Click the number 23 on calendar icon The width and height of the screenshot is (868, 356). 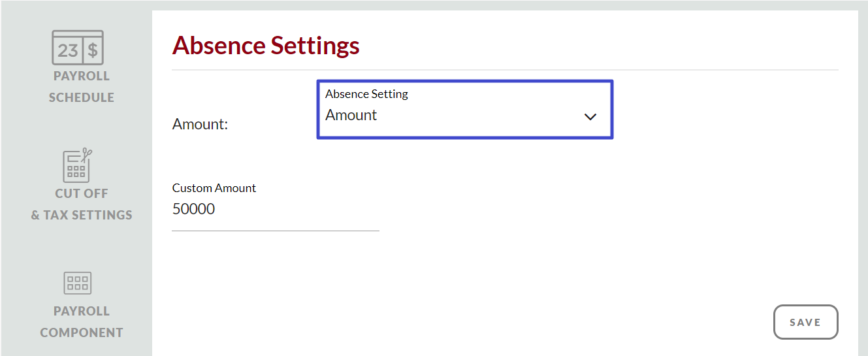(x=67, y=51)
